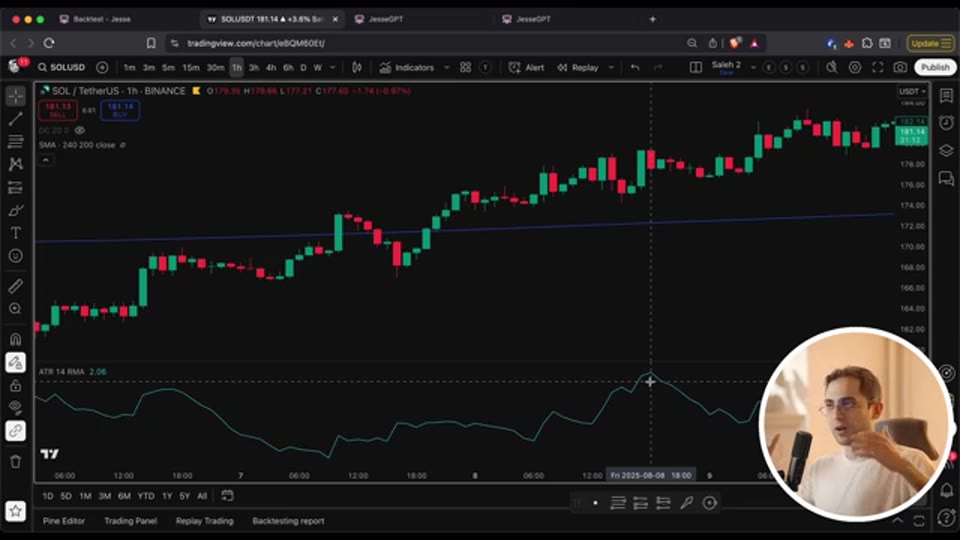Open the watchlist panel icon
This screenshot has width=960, height=540.
click(x=946, y=96)
